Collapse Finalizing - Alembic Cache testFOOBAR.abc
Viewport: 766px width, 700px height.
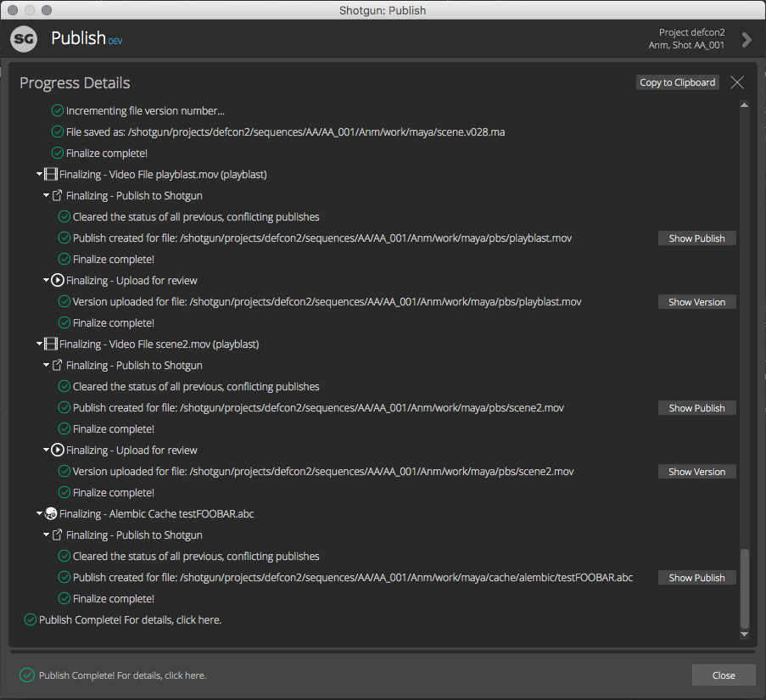(40, 513)
